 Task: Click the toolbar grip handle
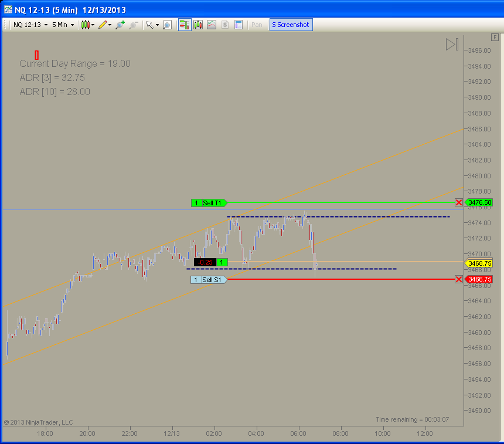pyautogui.click(x=5, y=25)
